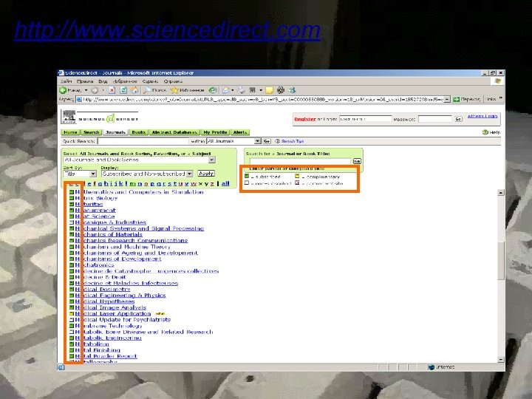The height and width of the screenshot is (399, 532).
Task: Click the gear-like toolbar icon
Action: (x=281, y=90)
